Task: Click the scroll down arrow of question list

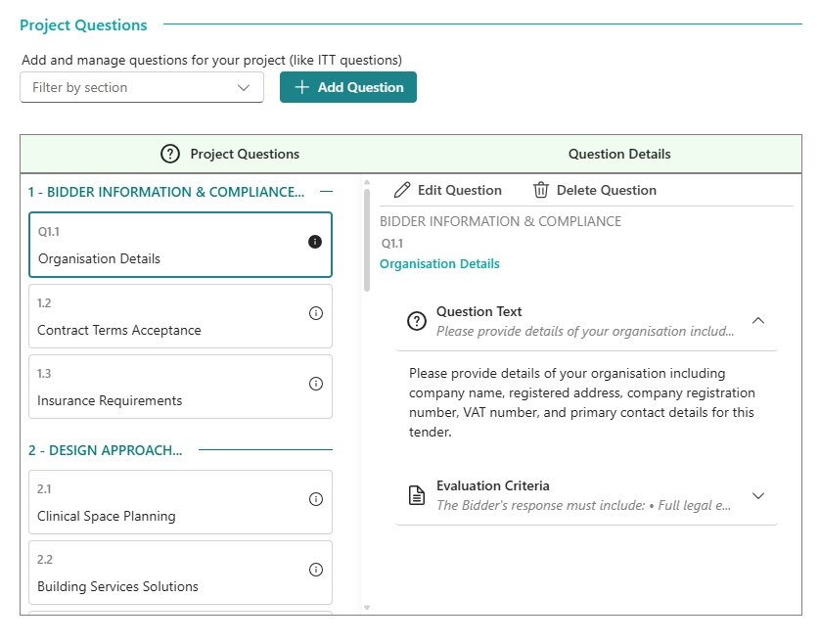Action: (367, 608)
